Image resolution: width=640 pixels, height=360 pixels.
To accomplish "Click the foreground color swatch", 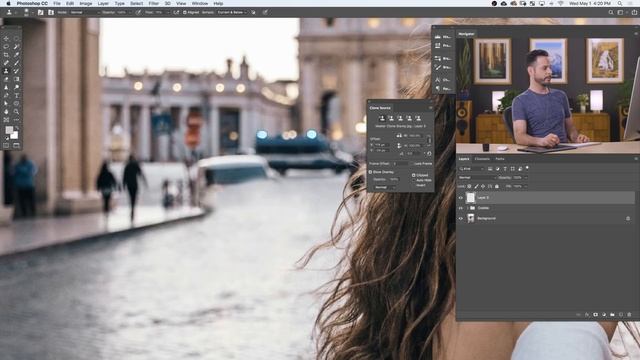I will (x=9, y=130).
